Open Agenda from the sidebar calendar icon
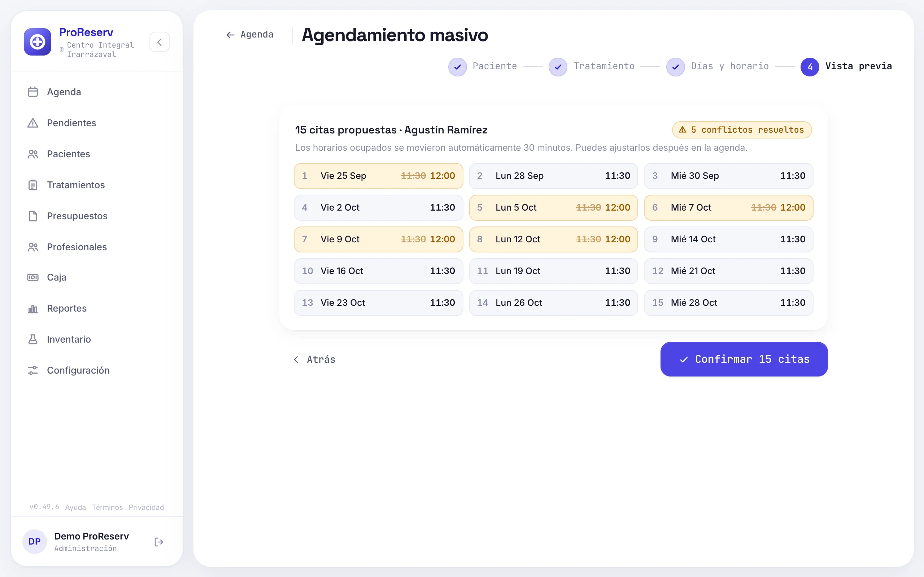The height and width of the screenshot is (577, 924). pyautogui.click(x=33, y=92)
